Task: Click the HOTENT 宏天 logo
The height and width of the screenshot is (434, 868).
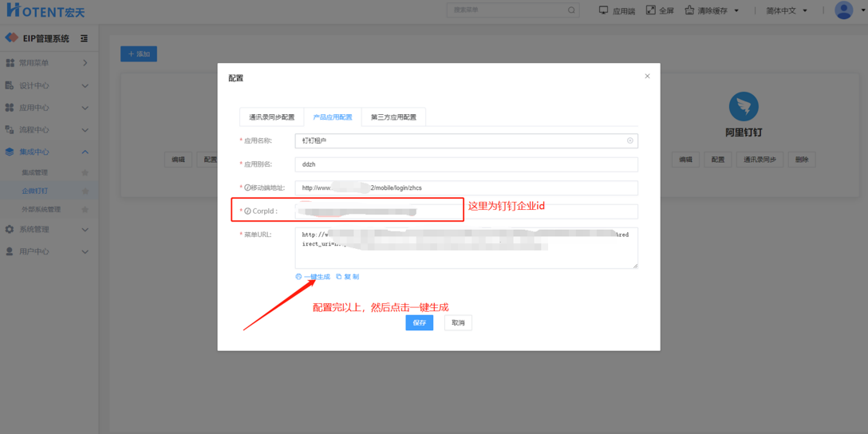Action: 46,10
